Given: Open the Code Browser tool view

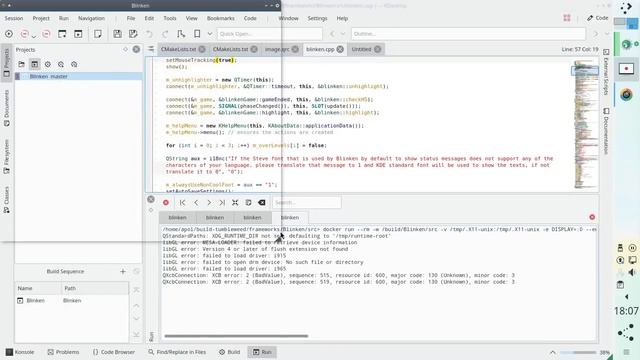Looking at the screenshot, I should click(114, 352).
